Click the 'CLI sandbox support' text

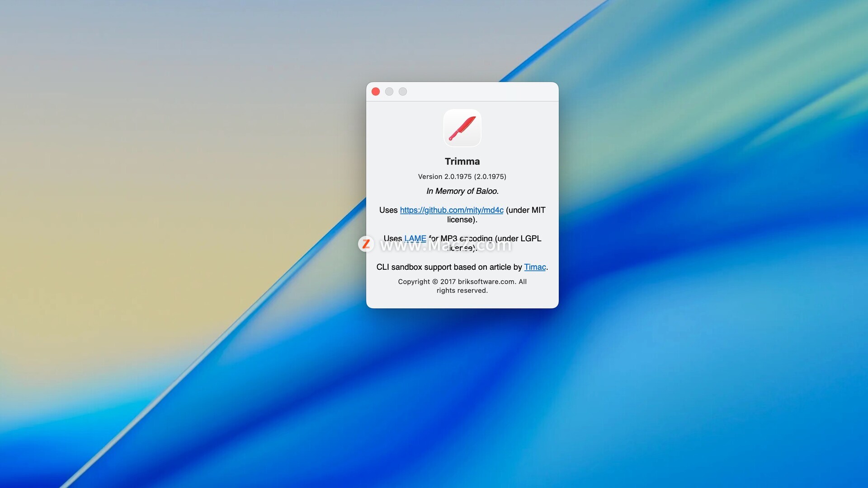pos(414,267)
